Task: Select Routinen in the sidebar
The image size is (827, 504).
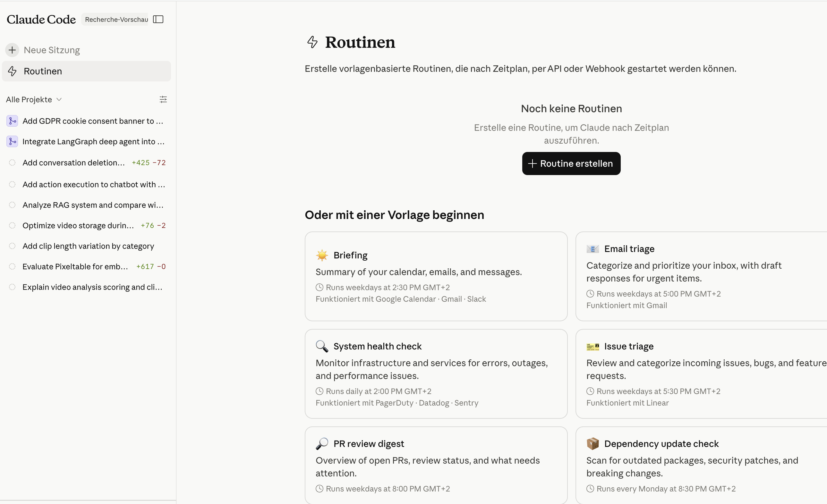Action: (43, 71)
